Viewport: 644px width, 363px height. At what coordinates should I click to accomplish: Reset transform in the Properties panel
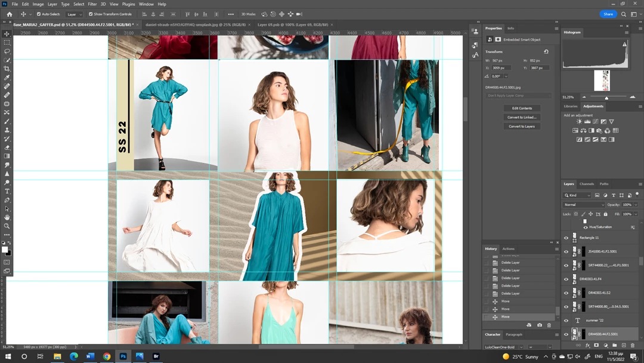[x=546, y=52]
